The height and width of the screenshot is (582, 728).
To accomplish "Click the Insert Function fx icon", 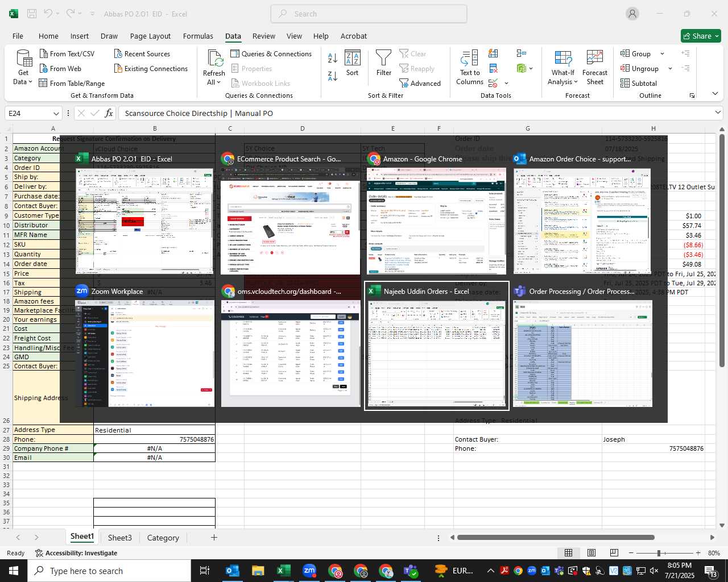I will pyautogui.click(x=109, y=113).
